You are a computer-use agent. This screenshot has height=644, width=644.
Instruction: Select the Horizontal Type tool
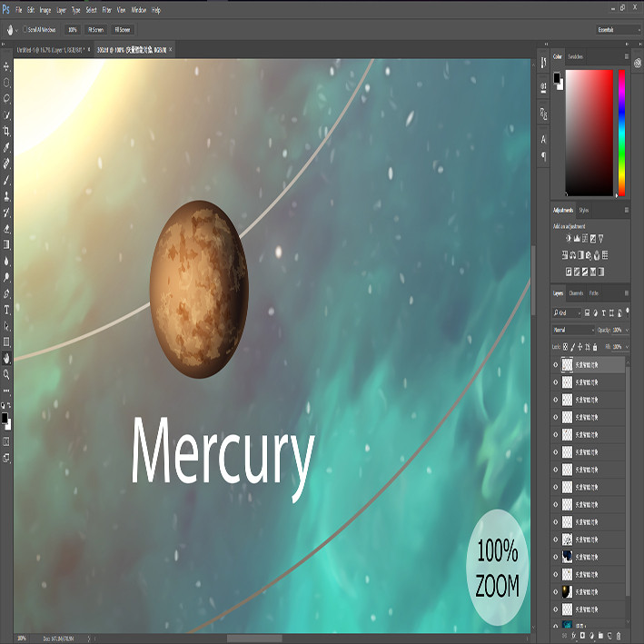click(6, 310)
